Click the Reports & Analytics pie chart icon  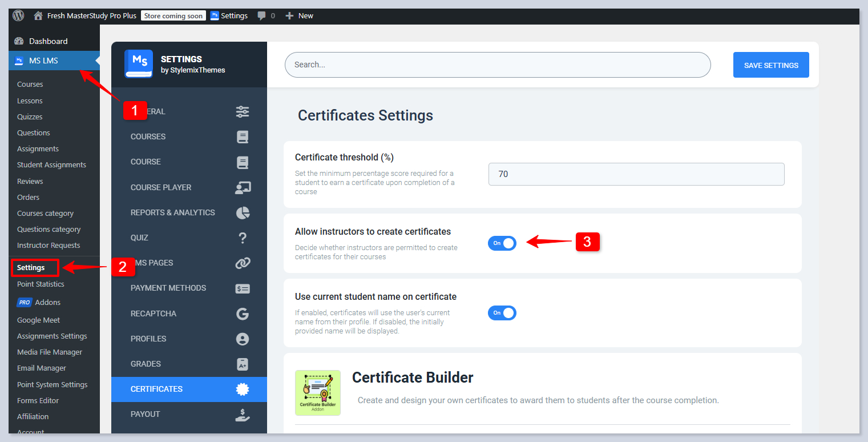243,212
